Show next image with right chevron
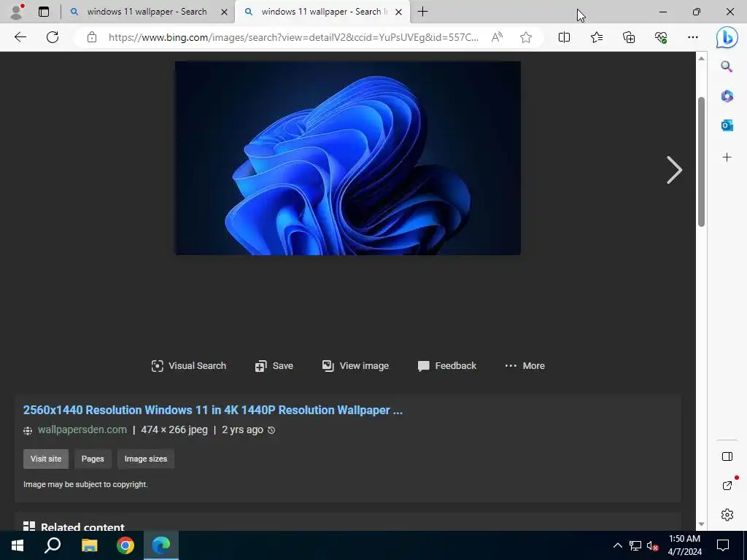The image size is (747, 560). pos(674,170)
